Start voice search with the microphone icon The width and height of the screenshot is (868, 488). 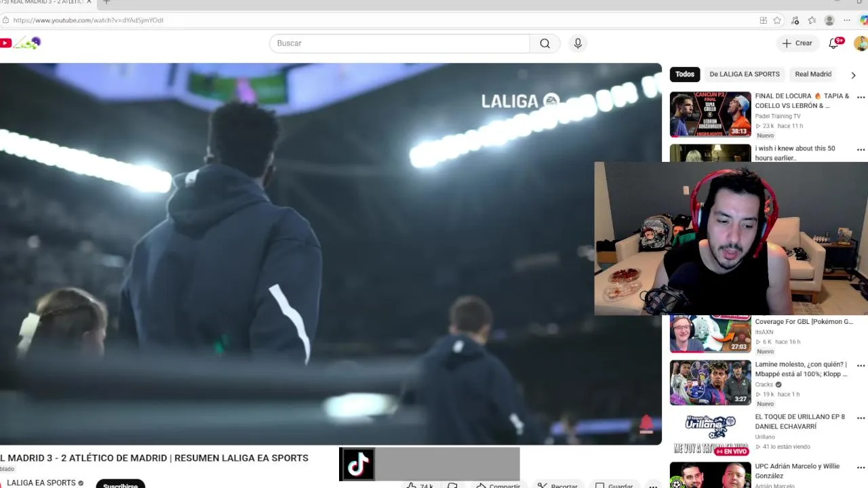(x=578, y=43)
